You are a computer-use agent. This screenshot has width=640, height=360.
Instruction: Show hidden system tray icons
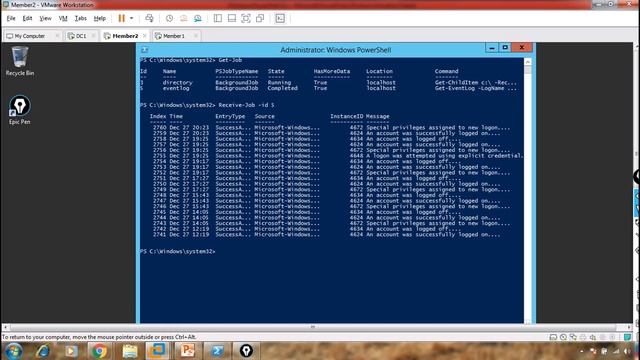582,351
